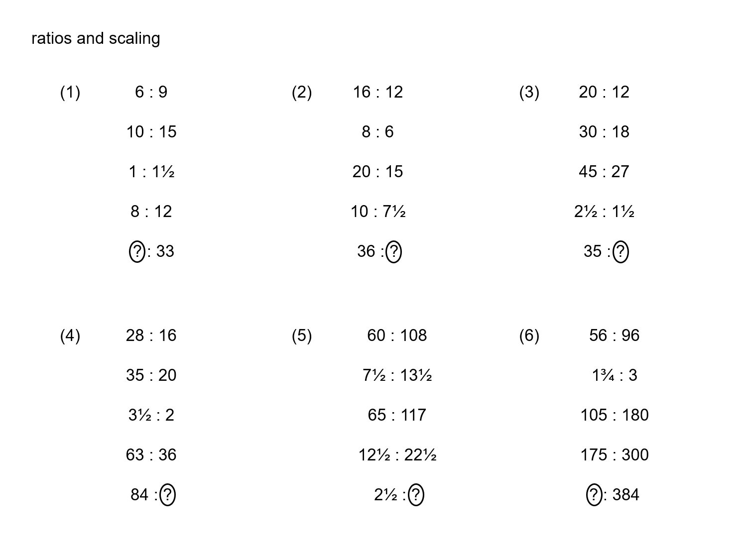Select the problem (3) number label
The width and height of the screenshot is (747, 560).
529,92
